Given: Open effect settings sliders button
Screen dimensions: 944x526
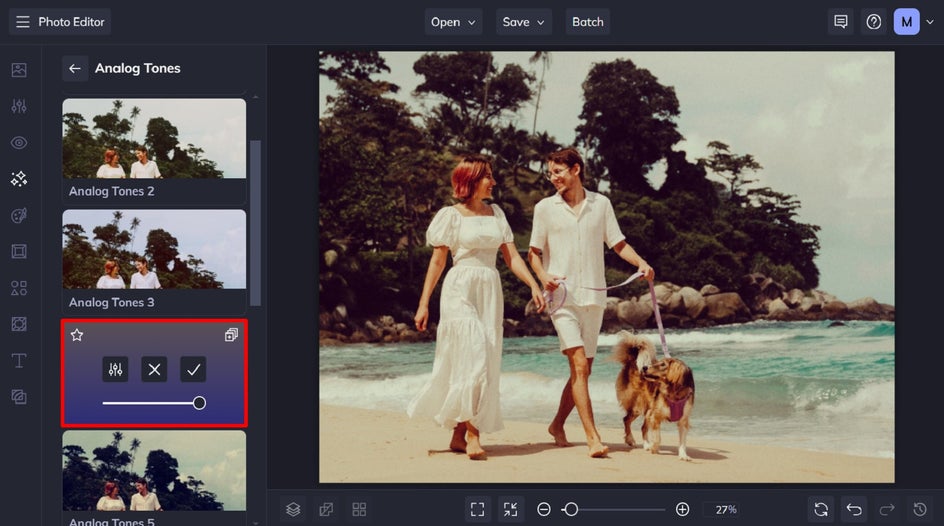Looking at the screenshot, I should coord(115,370).
